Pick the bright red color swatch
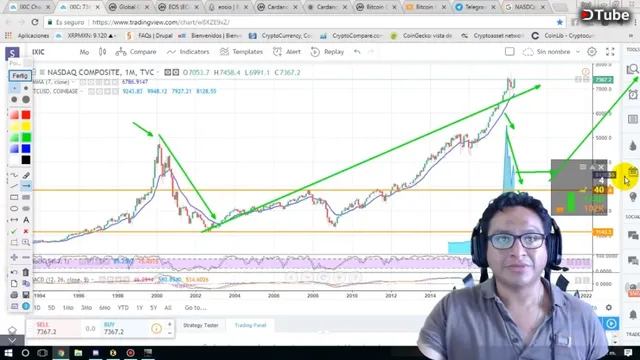The image size is (640, 360). [26, 115]
